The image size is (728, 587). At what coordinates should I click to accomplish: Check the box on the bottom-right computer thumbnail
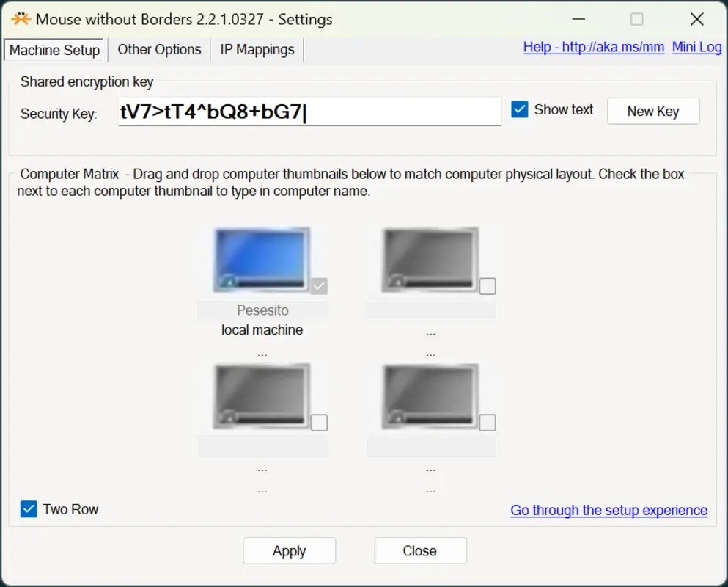click(487, 422)
